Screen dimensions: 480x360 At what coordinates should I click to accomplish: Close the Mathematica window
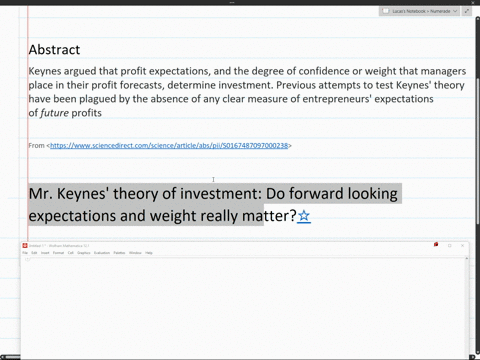click(462, 246)
